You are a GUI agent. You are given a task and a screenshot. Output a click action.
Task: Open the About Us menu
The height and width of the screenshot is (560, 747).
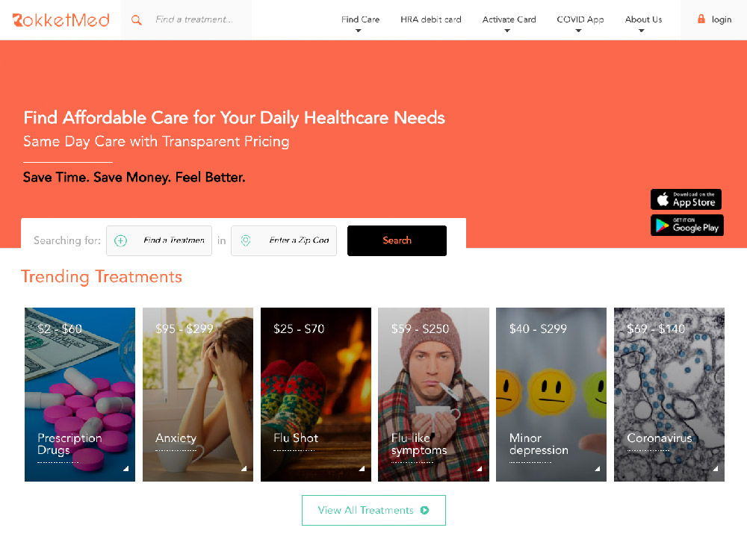pos(642,19)
